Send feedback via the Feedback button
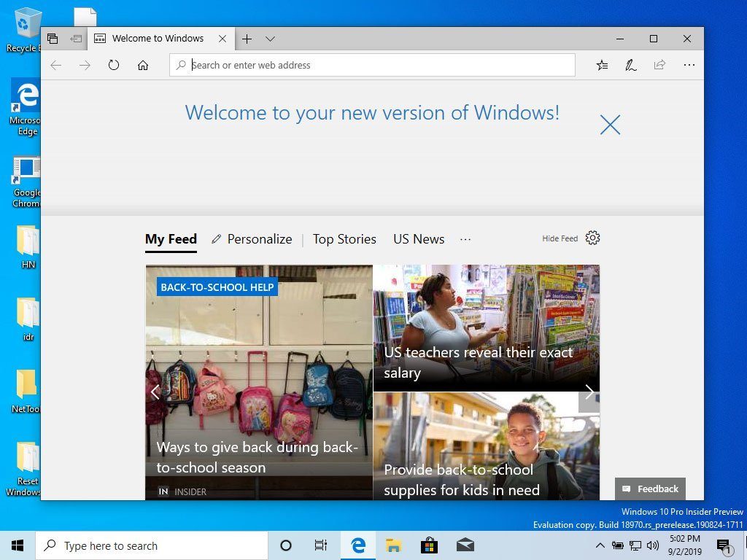 click(649, 489)
